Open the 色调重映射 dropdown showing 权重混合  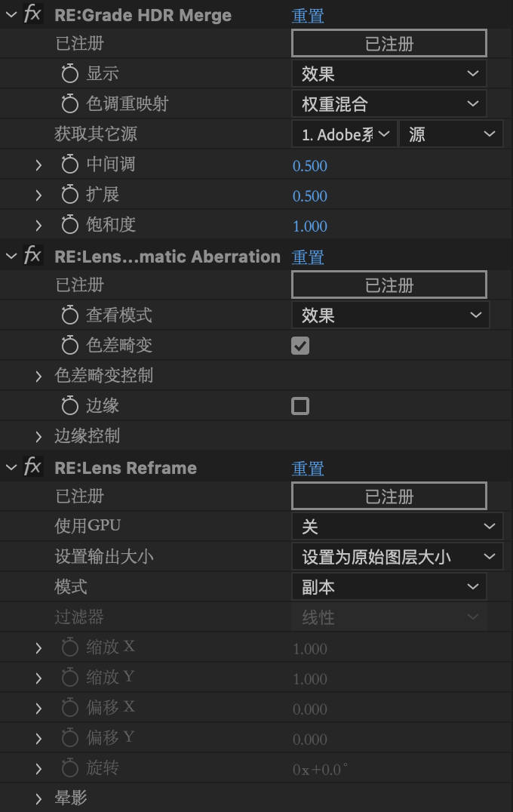[389, 104]
